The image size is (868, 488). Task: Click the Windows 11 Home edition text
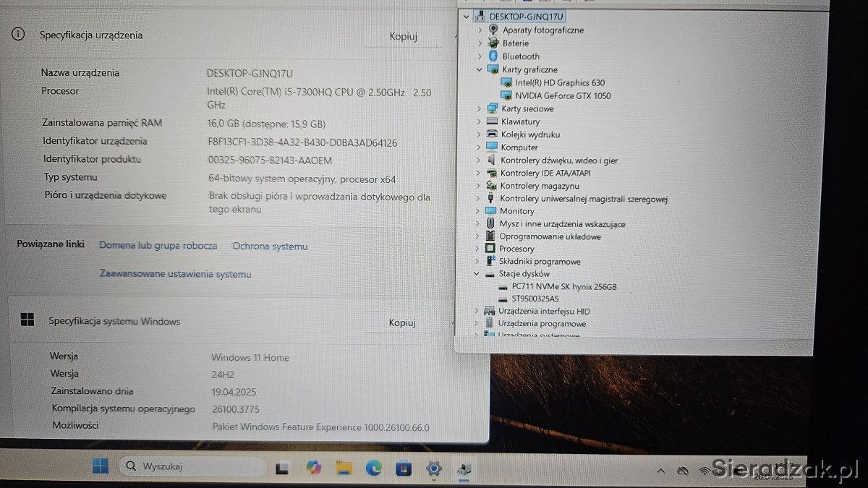(250, 357)
